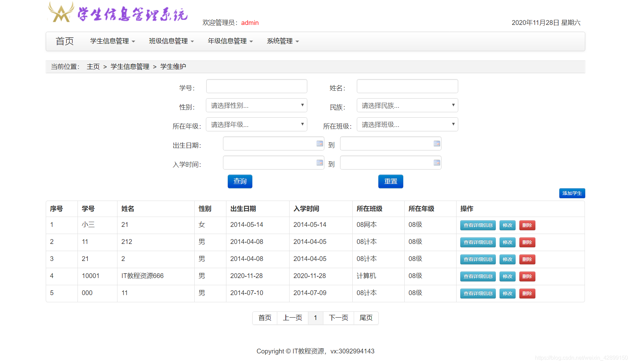The image size is (631, 364).
Task: Expand the 所在班级 class dropdown
Action: (407, 125)
